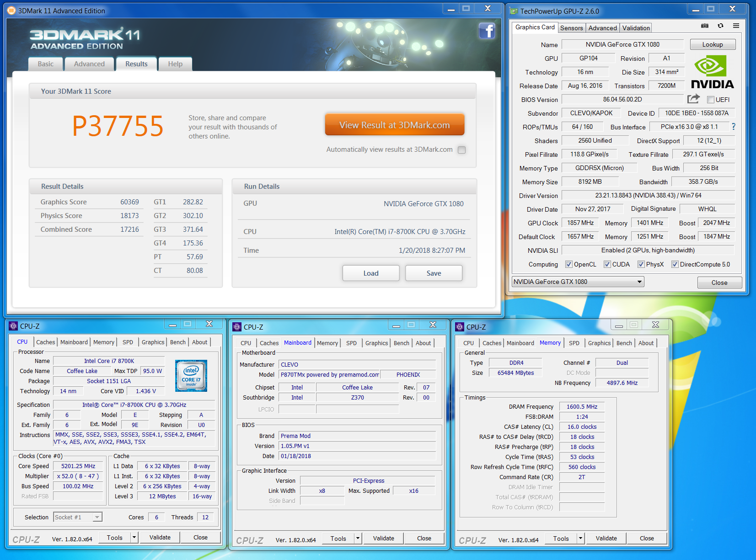Click the memory Size 65484 MBytes value
756x560 pixels.
pyautogui.click(x=515, y=373)
